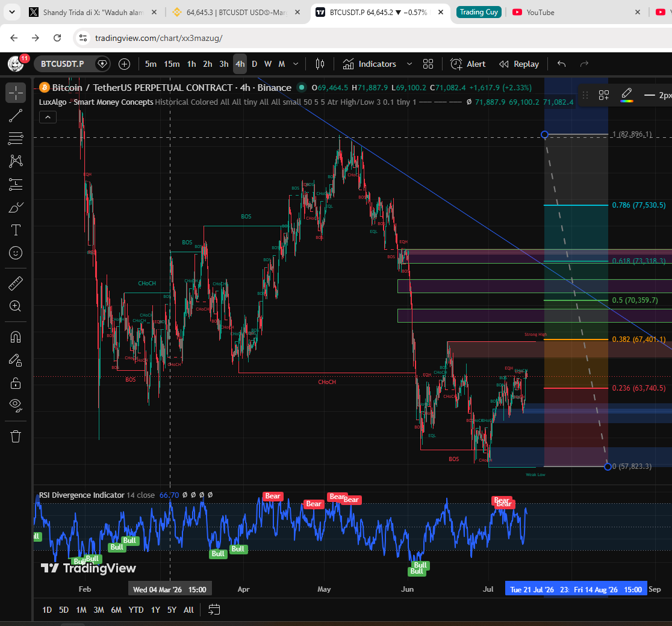Open BTCUSDT.P symbol search
The height and width of the screenshot is (626, 672).
[x=63, y=64]
